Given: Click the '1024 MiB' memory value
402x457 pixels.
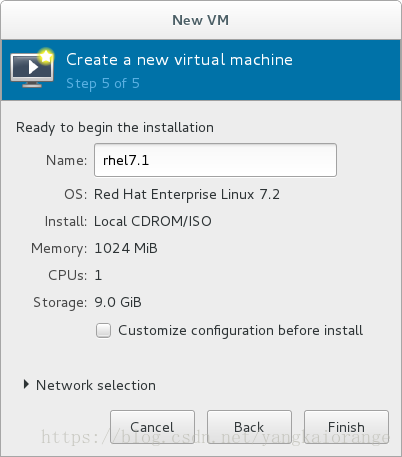Looking at the screenshot, I should pos(126,248).
